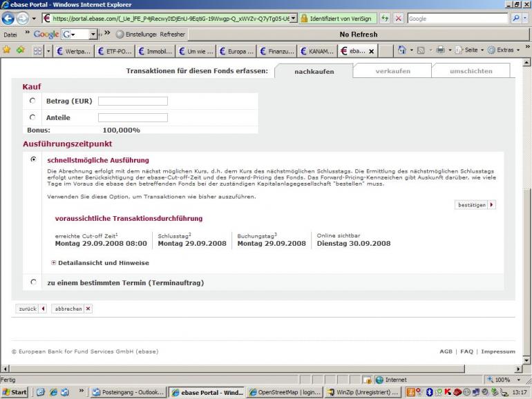Click the VeriSign security lock icon
This screenshot has width=532, height=399.
[304, 19]
